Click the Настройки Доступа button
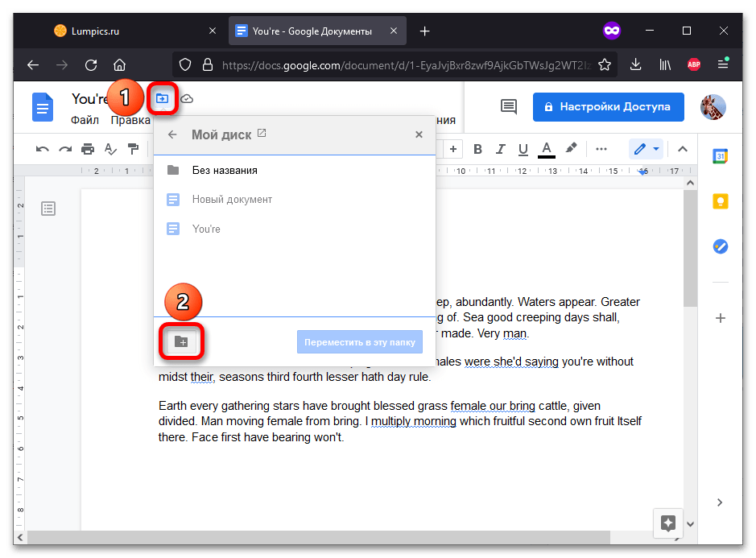The width and height of the screenshot is (756, 558). (x=608, y=106)
